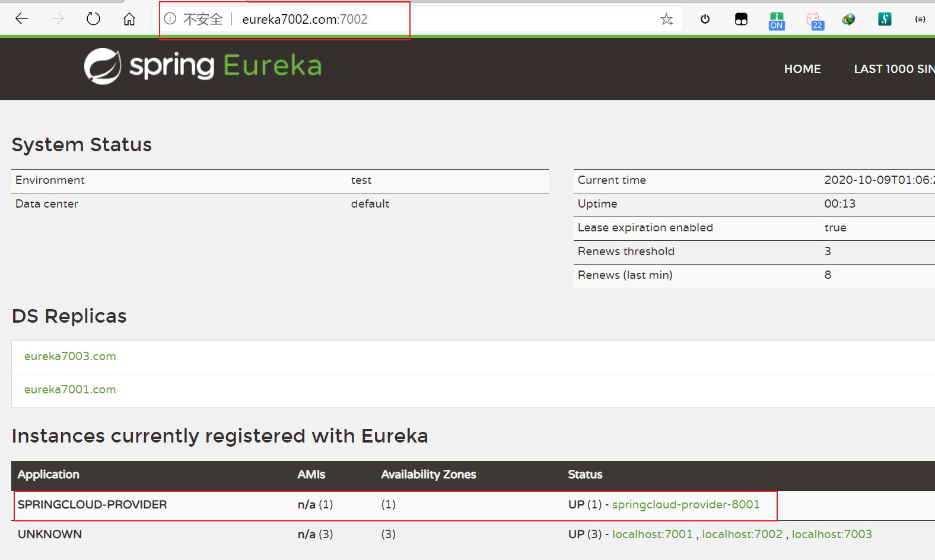
Task: Open the localhost:7003 instance link
Action: (832, 534)
